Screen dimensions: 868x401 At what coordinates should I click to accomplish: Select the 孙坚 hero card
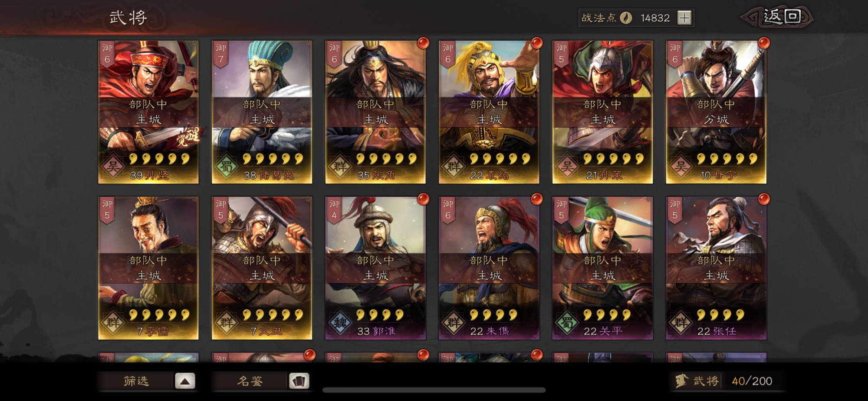pos(148,112)
